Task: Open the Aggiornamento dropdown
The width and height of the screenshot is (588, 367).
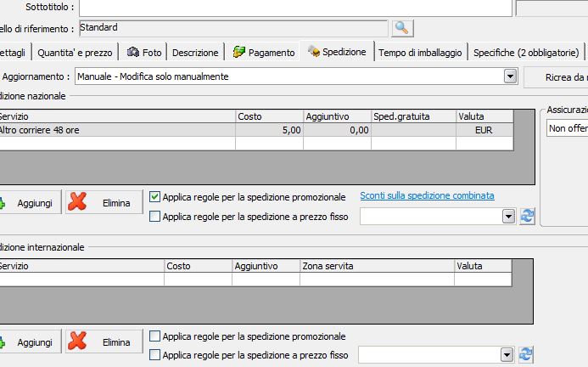Action: pos(510,76)
